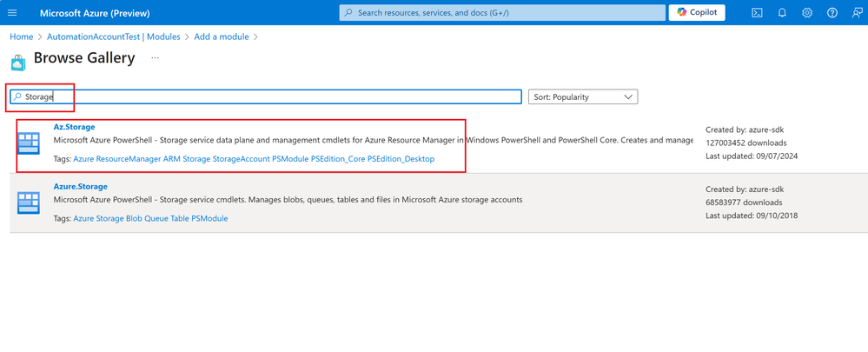The height and width of the screenshot is (352, 868).
Task: Open Cloud Shell from the top bar
Action: tap(757, 13)
